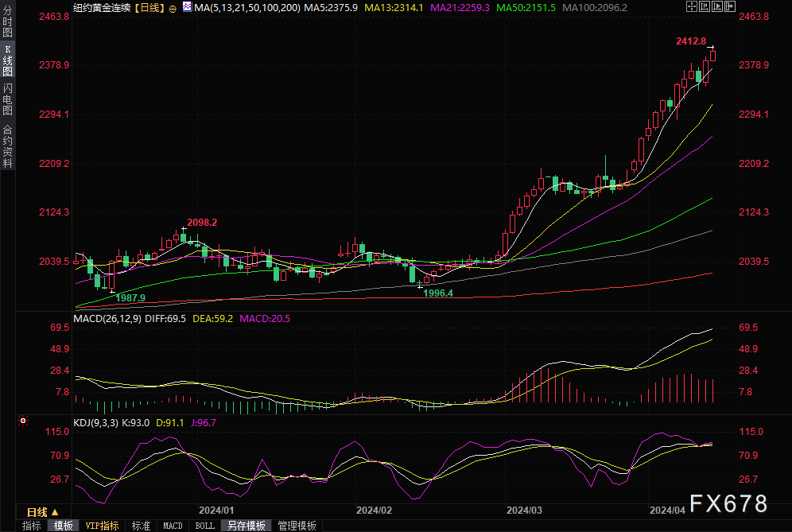Click 另存模板 to save the template
The width and height of the screenshot is (792, 532).
point(247,526)
